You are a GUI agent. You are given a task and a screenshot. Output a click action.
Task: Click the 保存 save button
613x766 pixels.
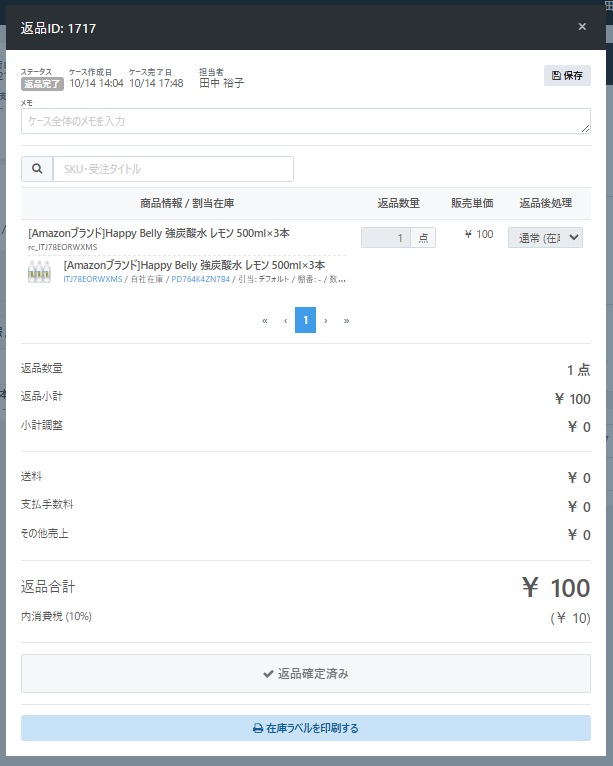coord(567,75)
